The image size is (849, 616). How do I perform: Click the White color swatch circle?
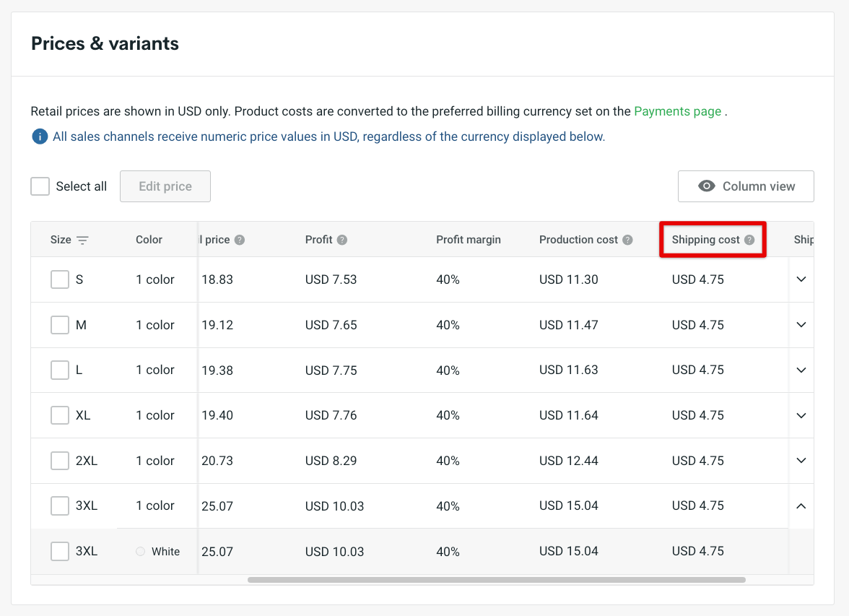[x=141, y=552]
